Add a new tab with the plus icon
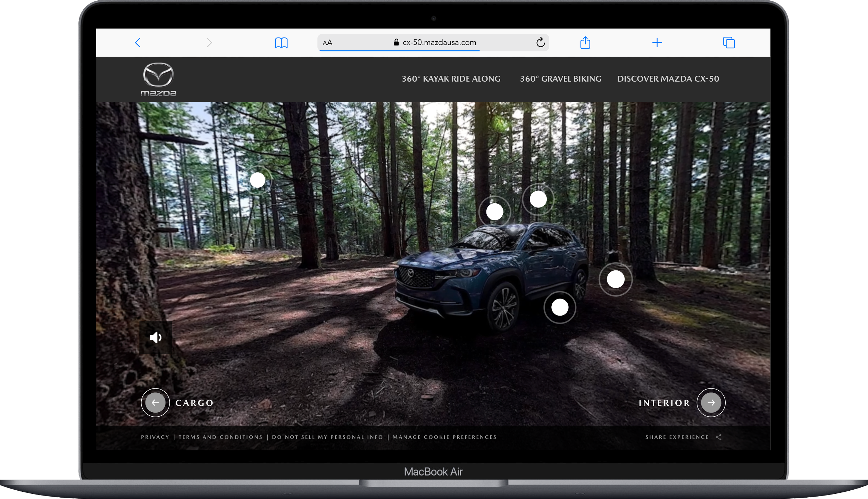This screenshot has height=499, width=868. pyautogui.click(x=657, y=43)
